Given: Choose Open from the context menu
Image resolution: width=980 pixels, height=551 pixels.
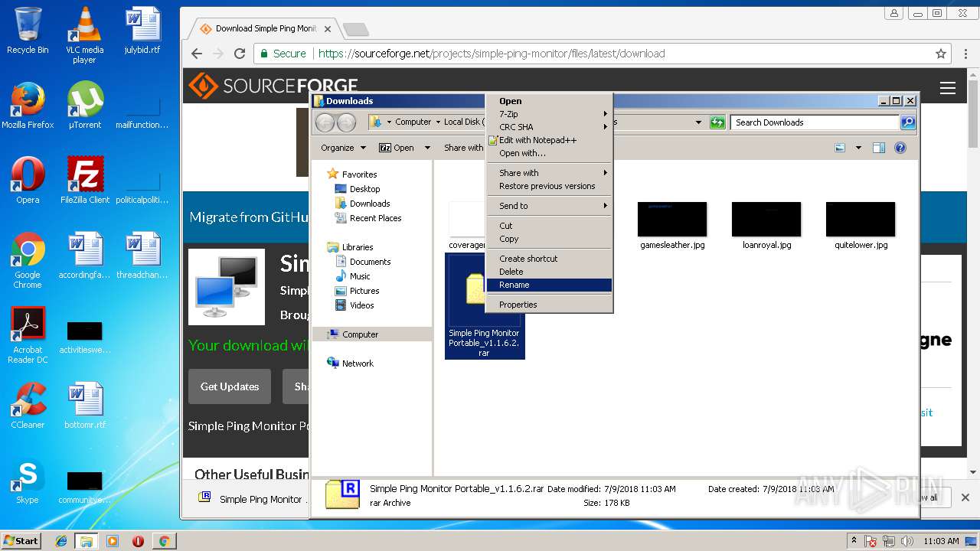Looking at the screenshot, I should [550, 101].
